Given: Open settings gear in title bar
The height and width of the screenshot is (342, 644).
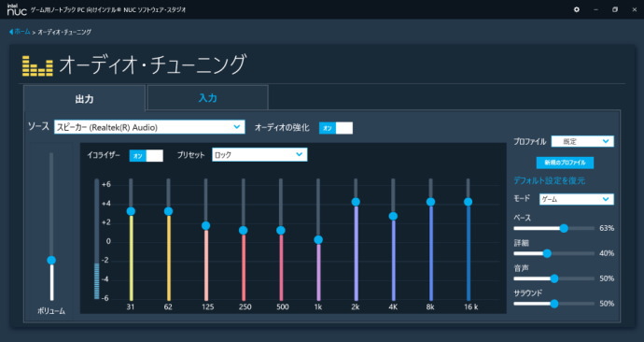Looking at the screenshot, I should (x=577, y=9).
